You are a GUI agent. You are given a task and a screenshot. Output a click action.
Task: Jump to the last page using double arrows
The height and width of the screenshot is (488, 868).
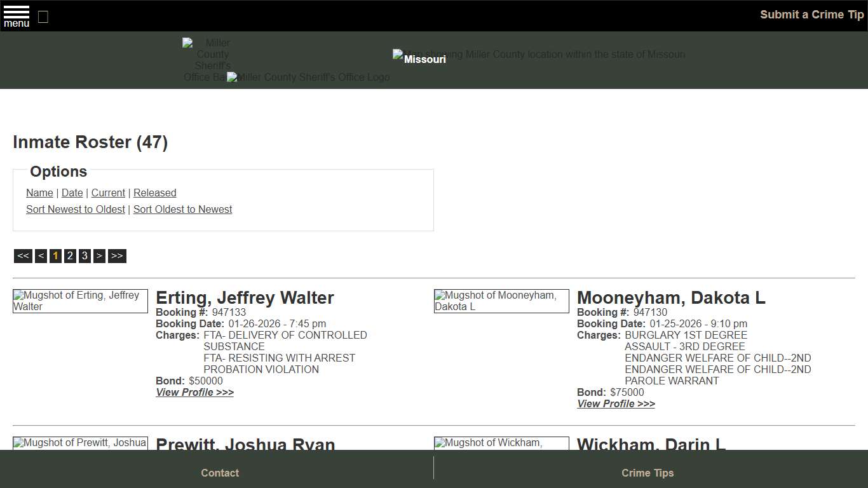(x=117, y=255)
